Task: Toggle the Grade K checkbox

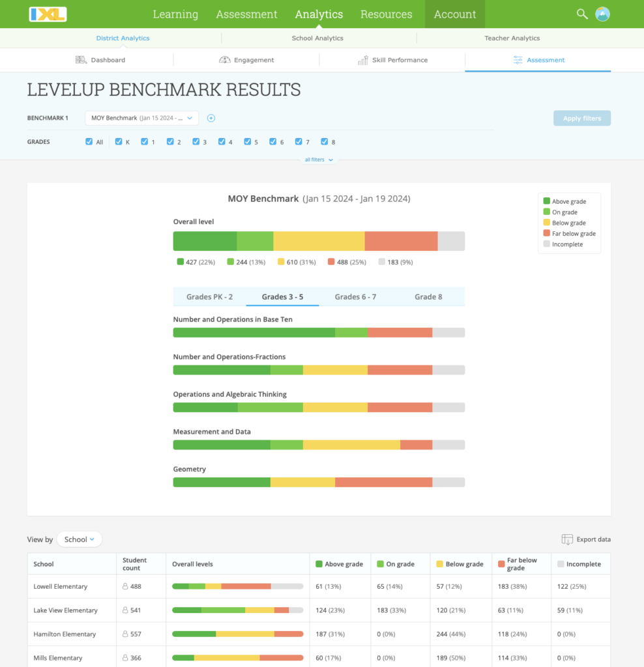Action: (118, 141)
